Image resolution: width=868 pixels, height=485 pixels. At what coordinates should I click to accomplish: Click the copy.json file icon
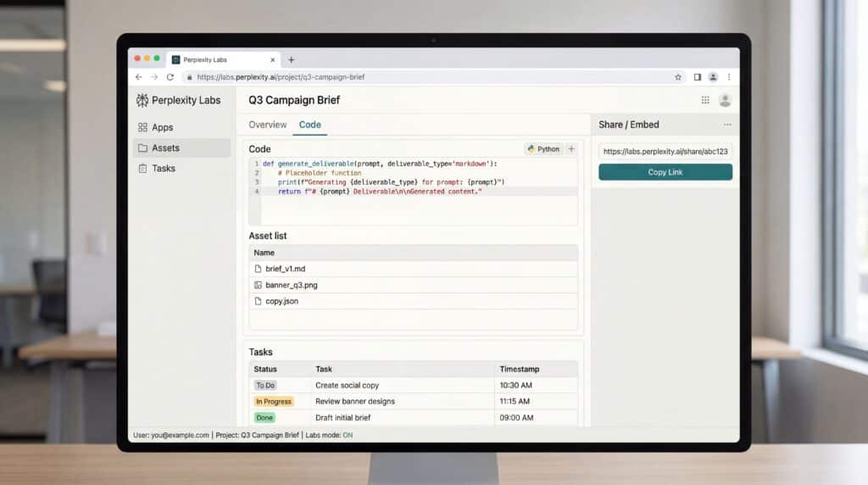click(258, 301)
